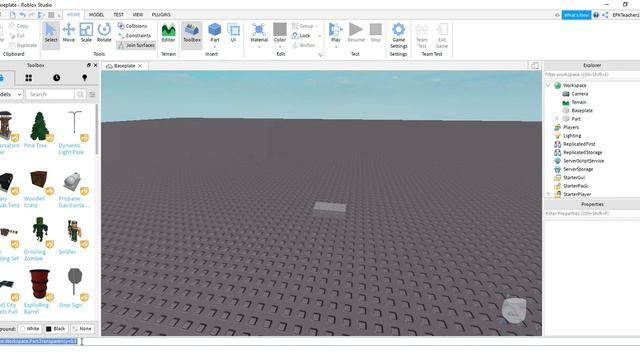Set Toolbox background to Black
The width and height of the screenshot is (640, 360).
coord(56,329)
